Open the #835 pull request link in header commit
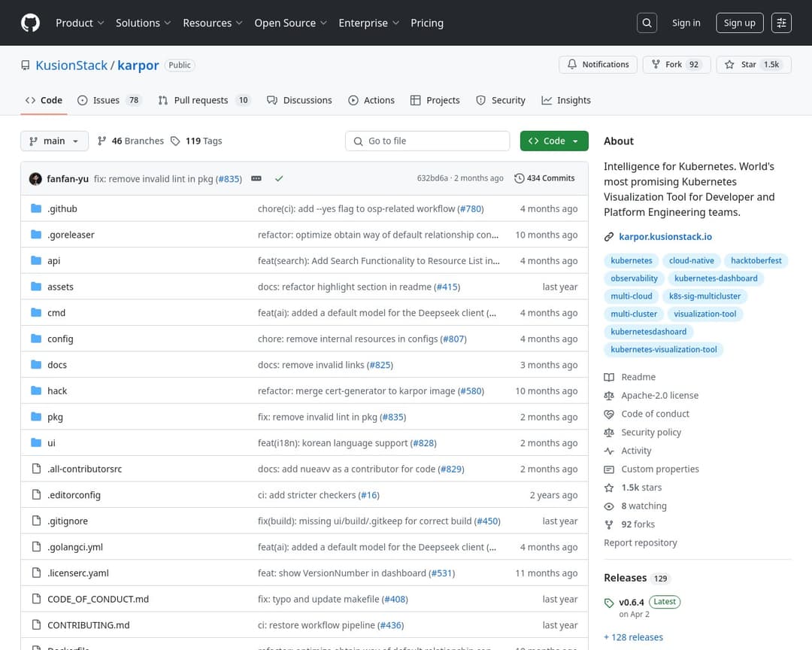Image resolution: width=812 pixels, height=650 pixels. tap(229, 179)
